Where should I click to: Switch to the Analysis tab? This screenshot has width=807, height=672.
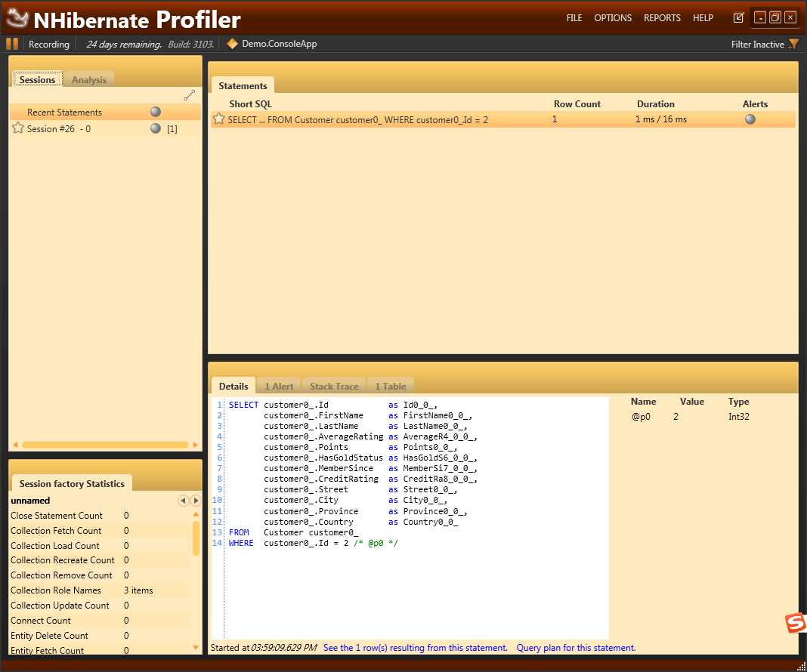(89, 80)
